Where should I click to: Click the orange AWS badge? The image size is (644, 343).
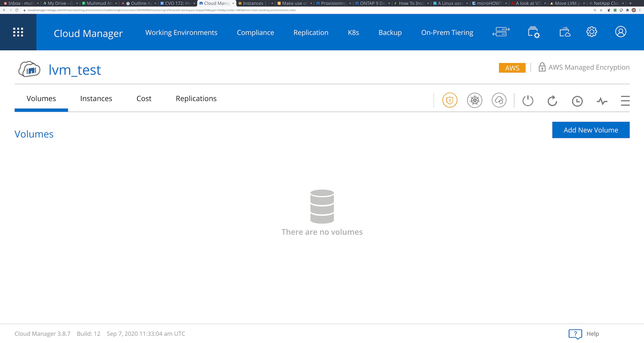click(x=512, y=68)
